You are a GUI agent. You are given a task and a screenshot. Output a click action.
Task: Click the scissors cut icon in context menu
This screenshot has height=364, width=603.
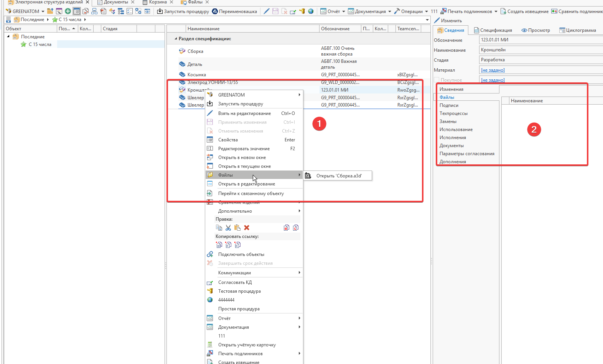click(228, 228)
